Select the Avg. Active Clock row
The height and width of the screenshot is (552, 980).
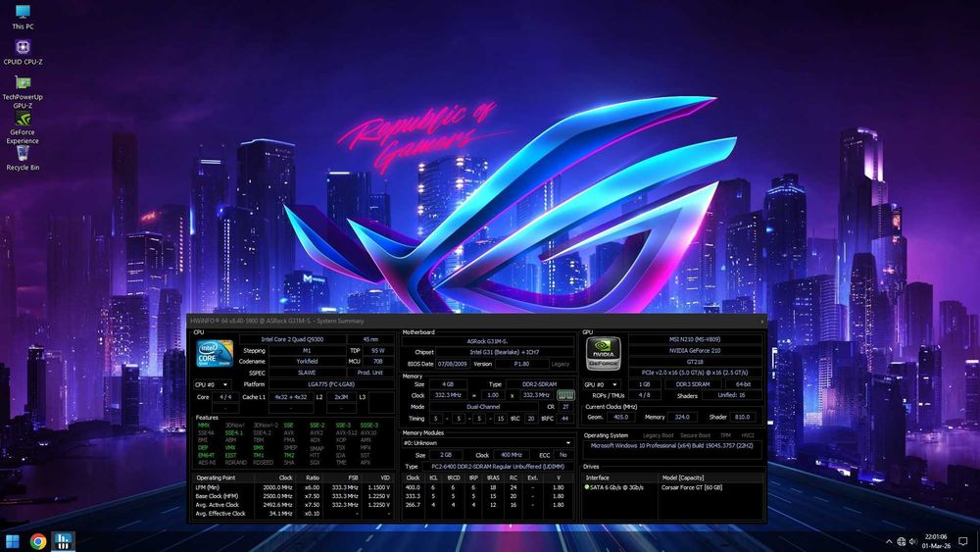293,505
